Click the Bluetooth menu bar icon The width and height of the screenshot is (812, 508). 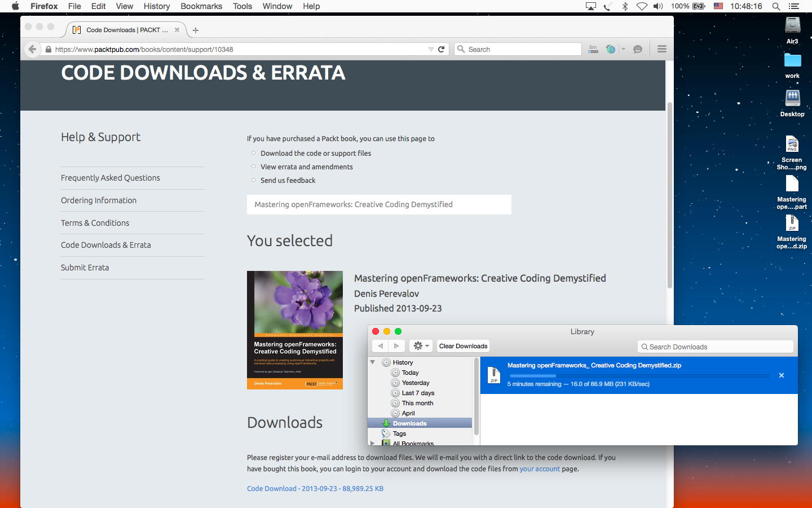(625, 6)
